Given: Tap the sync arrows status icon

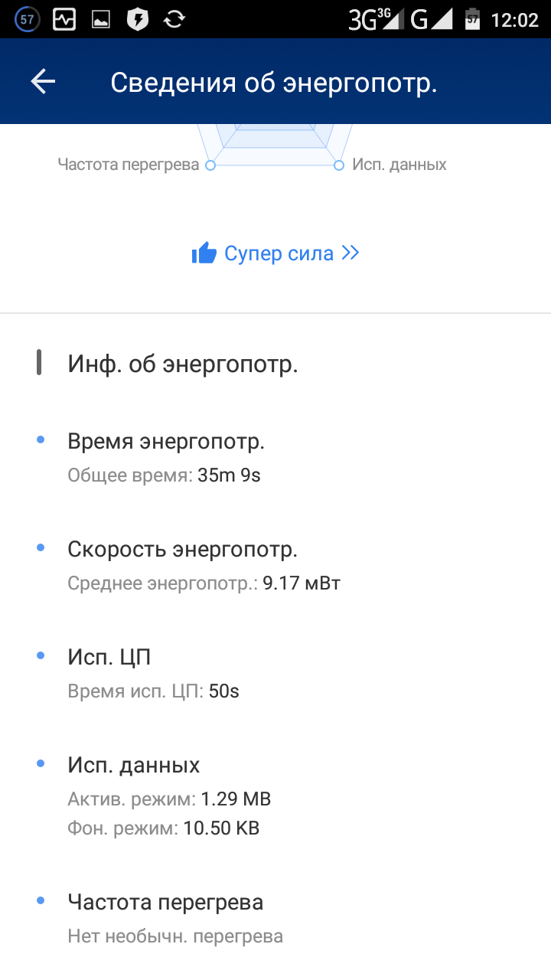Looking at the screenshot, I should (174, 19).
